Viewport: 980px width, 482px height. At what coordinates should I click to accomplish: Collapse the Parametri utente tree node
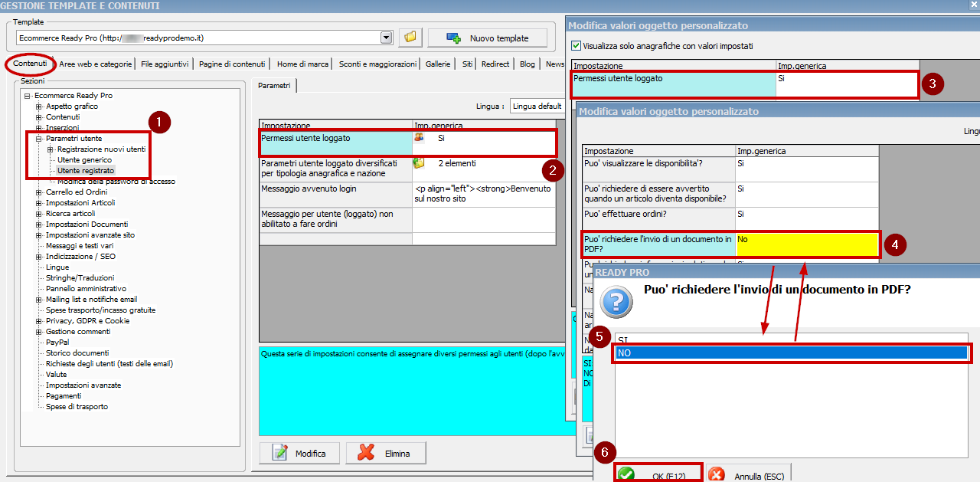pos(39,139)
